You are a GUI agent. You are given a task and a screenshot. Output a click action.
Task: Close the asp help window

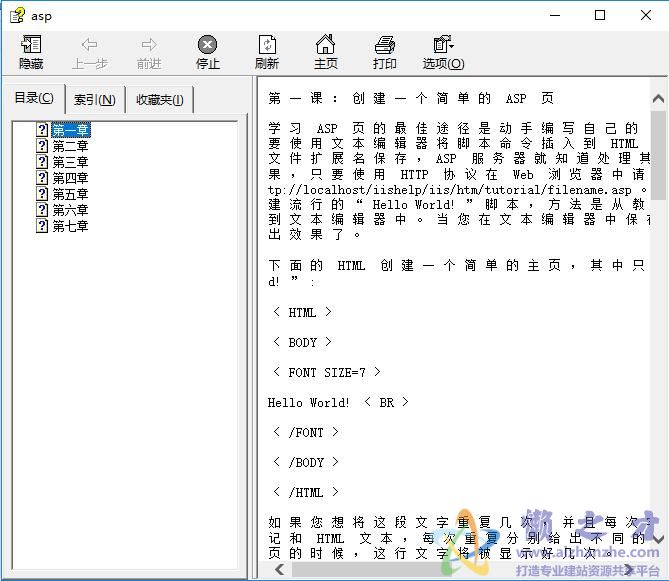point(646,16)
